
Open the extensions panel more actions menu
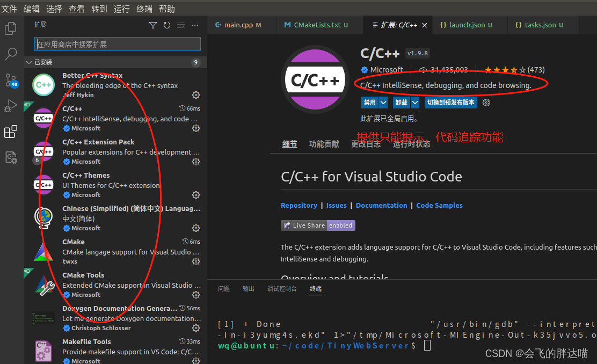195,26
